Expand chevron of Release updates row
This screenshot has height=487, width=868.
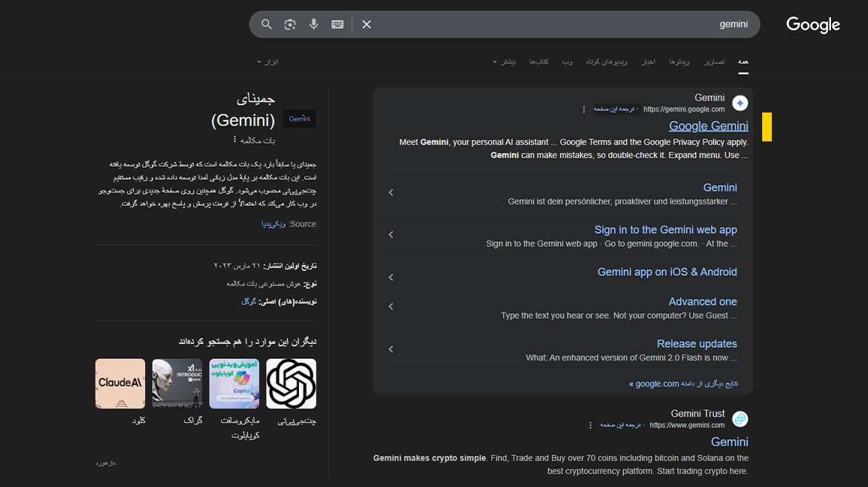point(391,349)
